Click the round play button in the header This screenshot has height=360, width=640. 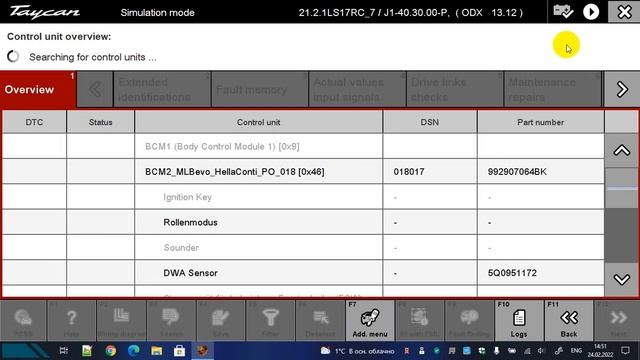pyautogui.click(x=591, y=12)
